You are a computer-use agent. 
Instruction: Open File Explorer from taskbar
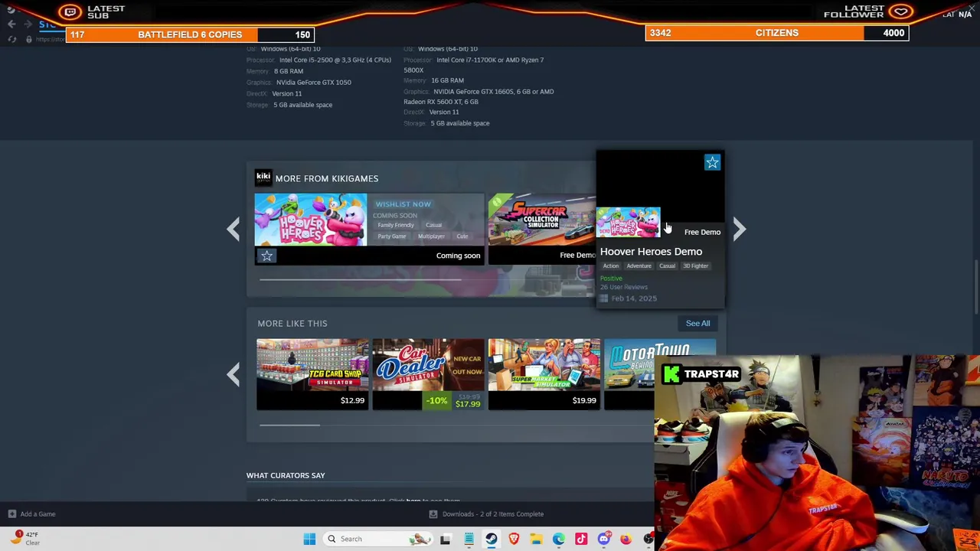[x=536, y=539]
